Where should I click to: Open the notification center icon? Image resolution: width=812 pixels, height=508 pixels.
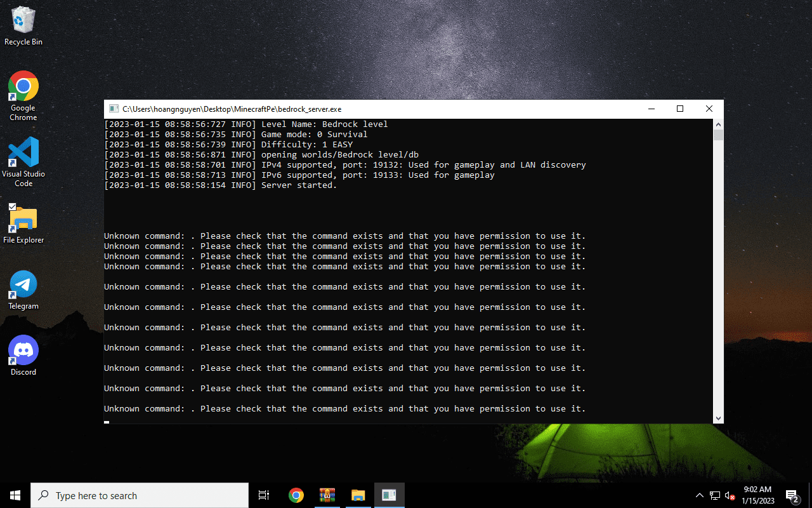pos(792,495)
